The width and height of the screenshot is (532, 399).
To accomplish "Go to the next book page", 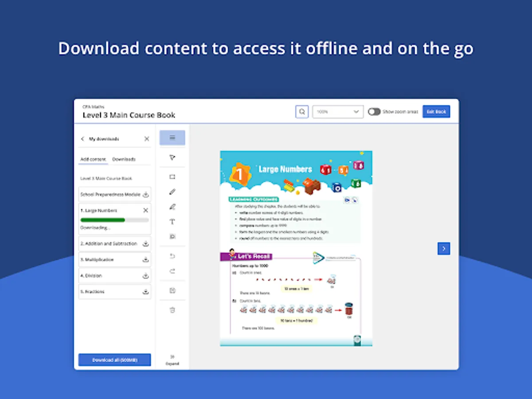I will tap(444, 249).
